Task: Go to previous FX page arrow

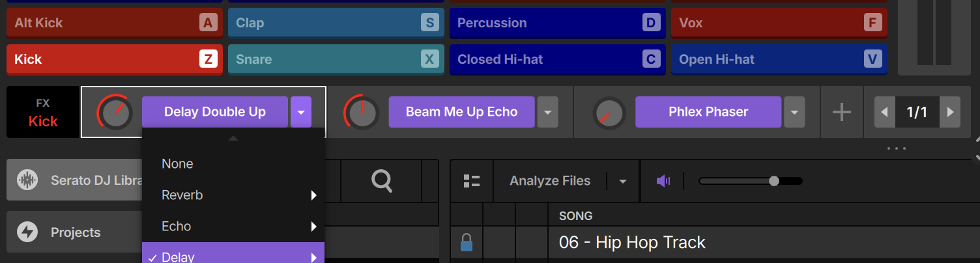Action: pyautogui.click(x=884, y=112)
